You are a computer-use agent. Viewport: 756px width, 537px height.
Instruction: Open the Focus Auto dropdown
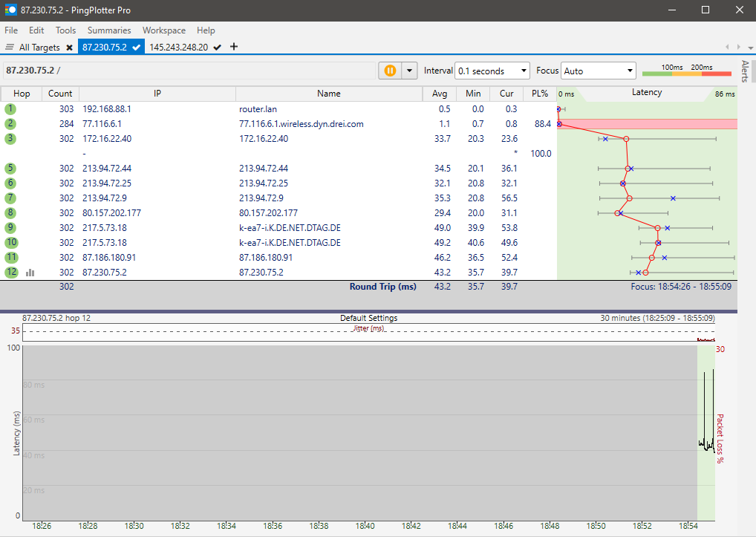598,71
